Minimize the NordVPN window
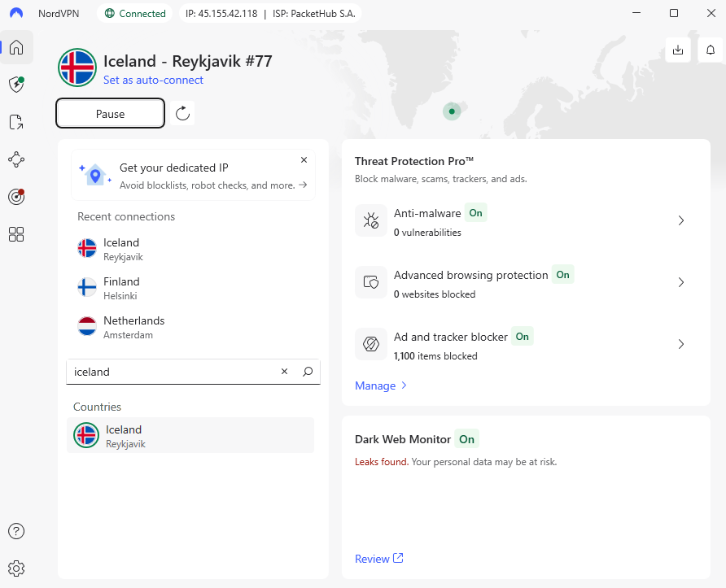 point(636,13)
